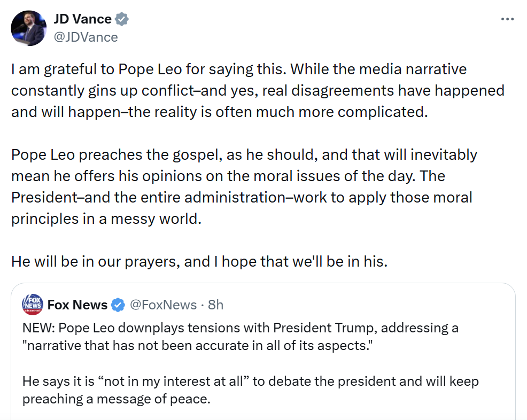
Task: Click the line starting 'and will happen–the reality'
Action: pyautogui.click(x=220, y=112)
